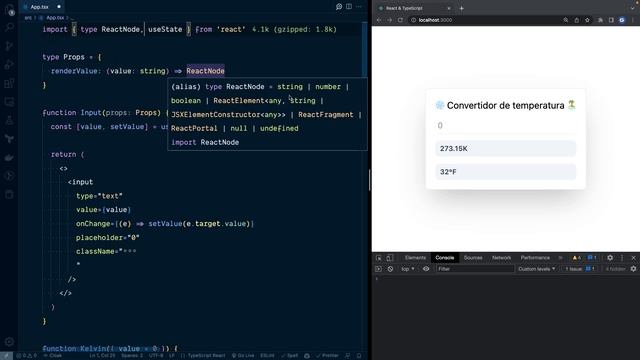The width and height of the screenshot is (640, 360).
Task: Click ReactNode in the Props type definition
Action: 205,71
